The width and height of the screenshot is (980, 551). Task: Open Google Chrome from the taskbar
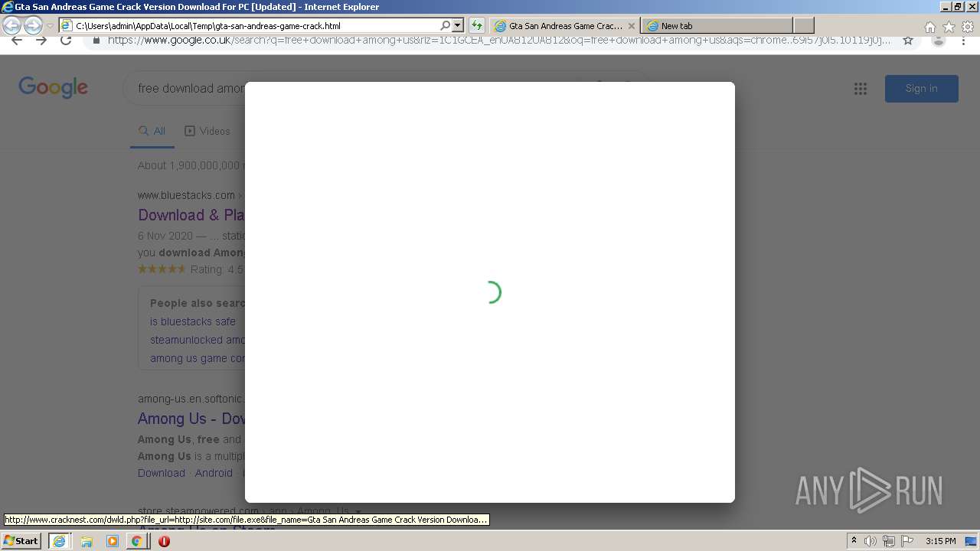point(136,541)
